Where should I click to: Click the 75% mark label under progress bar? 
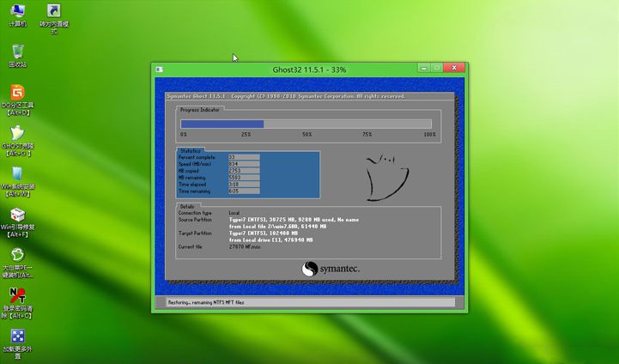(367, 135)
